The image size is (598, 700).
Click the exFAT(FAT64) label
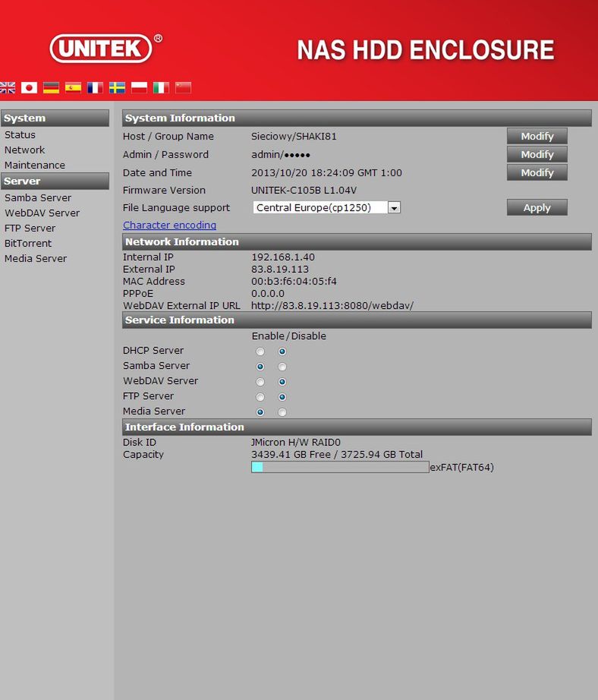pos(462,468)
